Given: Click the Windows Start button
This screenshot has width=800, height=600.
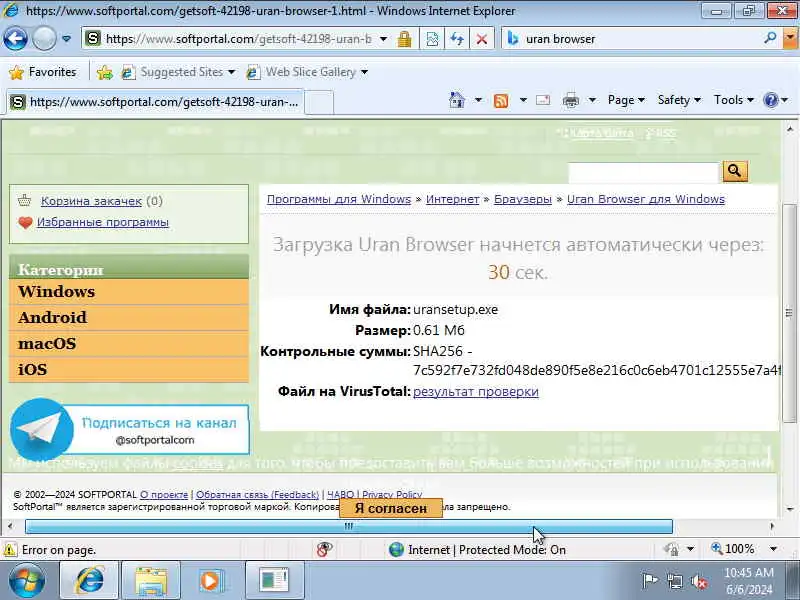Looking at the screenshot, I should pyautogui.click(x=27, y=581).
